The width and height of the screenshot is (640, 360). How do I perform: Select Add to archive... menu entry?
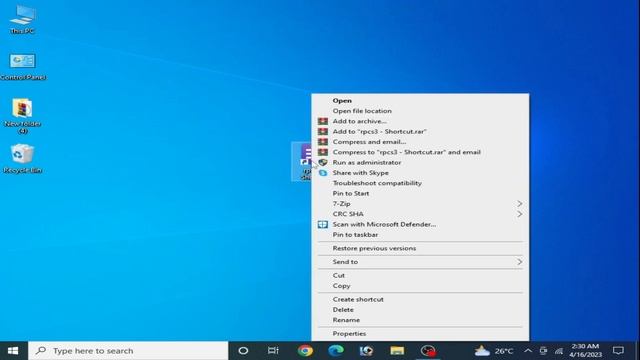coord(420,121)
